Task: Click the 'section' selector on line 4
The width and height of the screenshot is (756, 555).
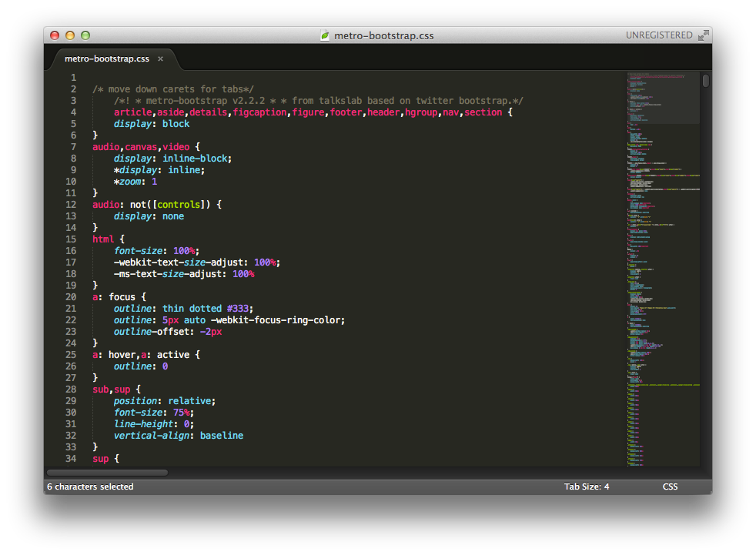Action: click(x=483, y=112)
